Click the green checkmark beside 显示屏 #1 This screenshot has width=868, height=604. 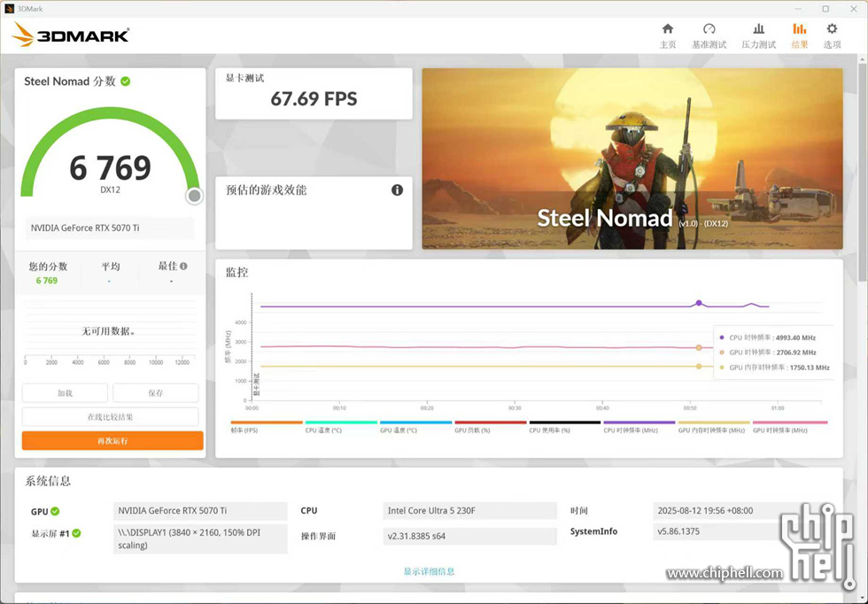point(76,533)
